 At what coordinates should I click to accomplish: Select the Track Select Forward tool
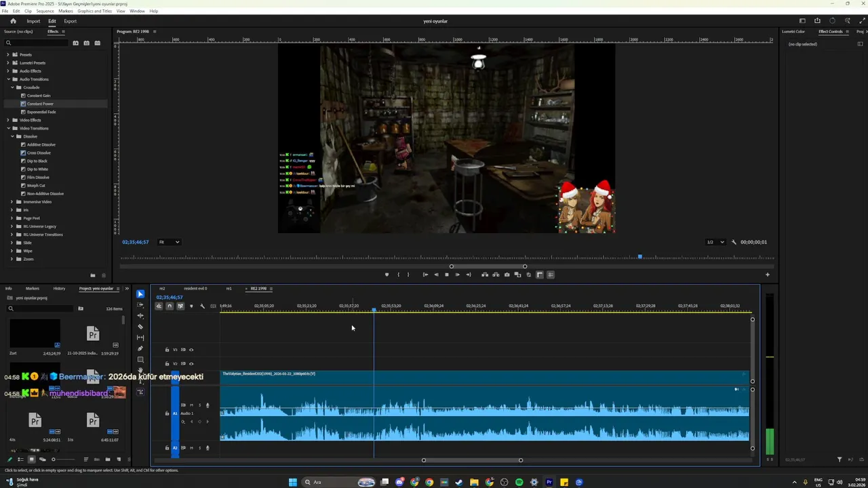(x=140, y=305)
